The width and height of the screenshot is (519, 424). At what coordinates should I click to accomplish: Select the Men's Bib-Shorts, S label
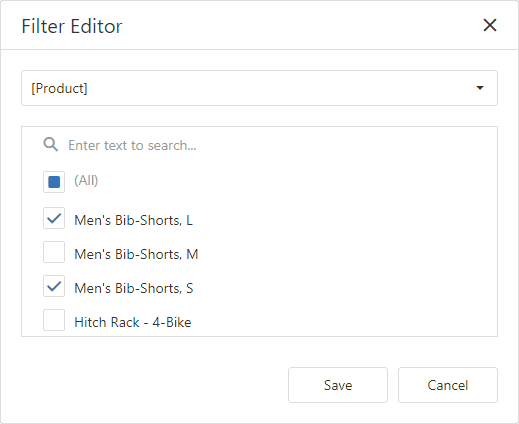tap(134, 288)
